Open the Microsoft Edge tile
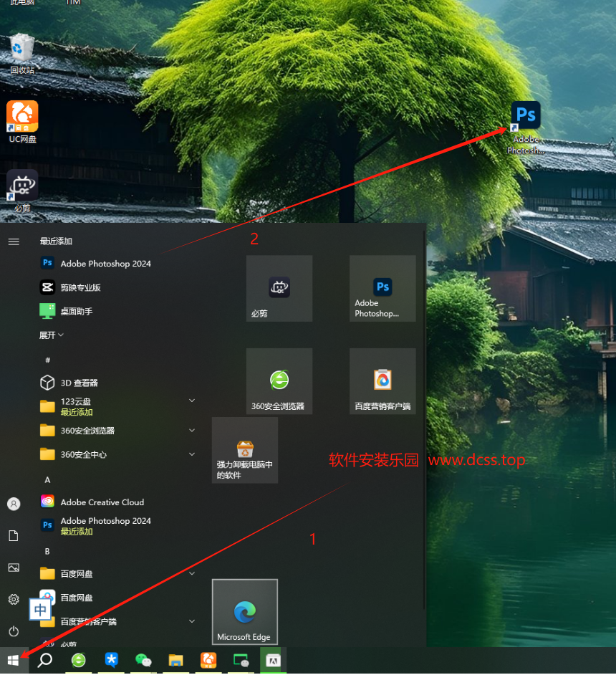Screen dimensions: 616x675 pos(244,611)
